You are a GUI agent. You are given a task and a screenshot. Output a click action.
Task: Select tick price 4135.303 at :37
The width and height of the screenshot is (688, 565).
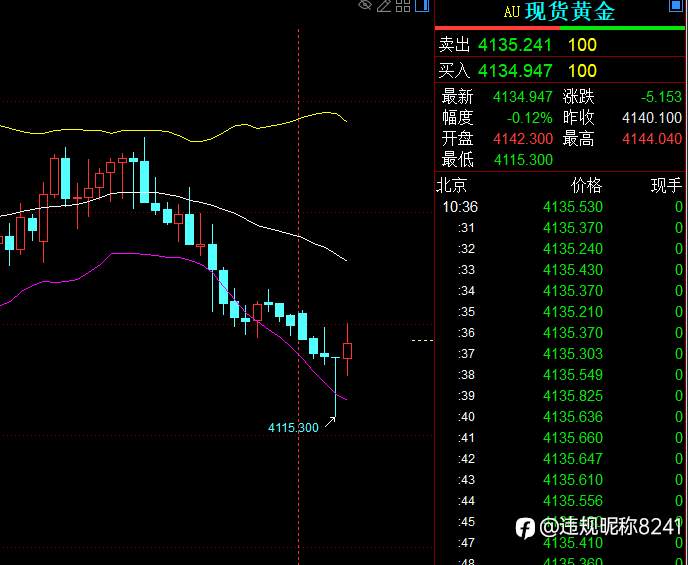573,354
